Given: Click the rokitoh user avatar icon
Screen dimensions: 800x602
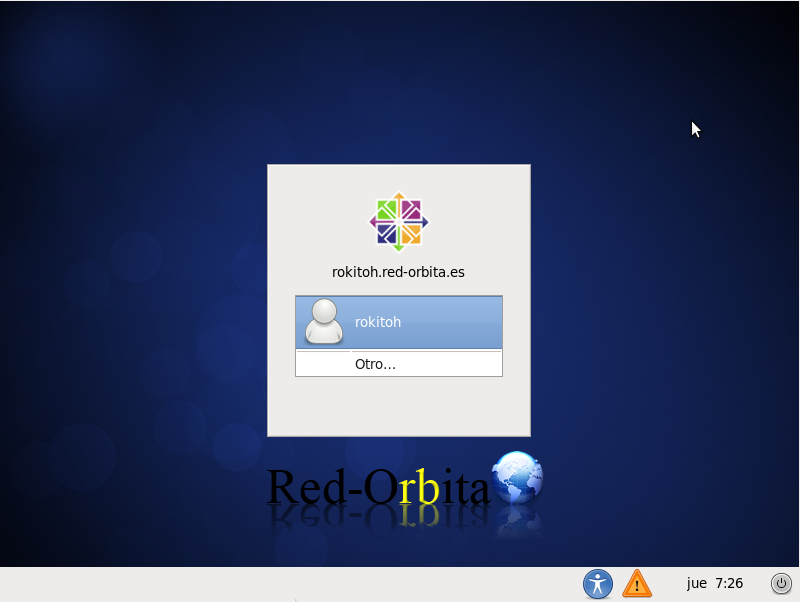Looking at the screenshot, I should coord(323,321).
